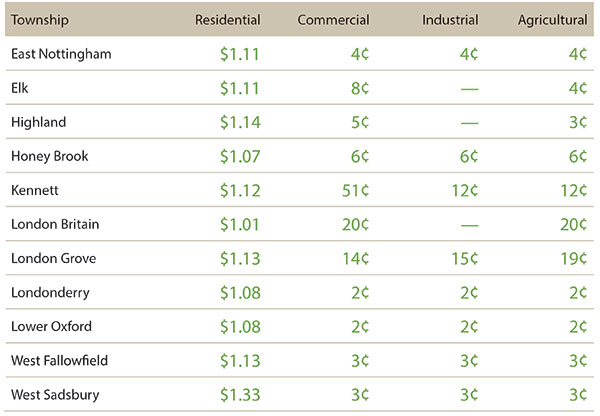The height and width of the screenshot is (416, 600).
Task: Click the Elk township name
Action: tap(20, 88)
